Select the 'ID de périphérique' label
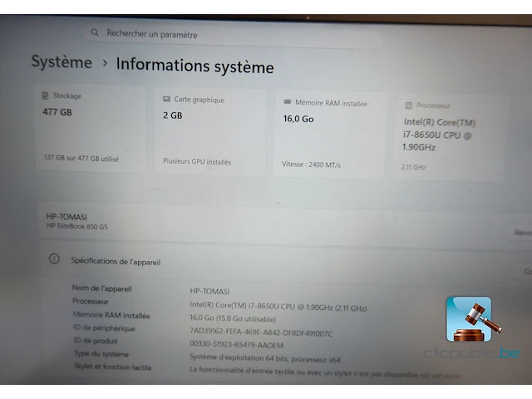The height and width of the screenshot is (399, 532). pos(104,328)
